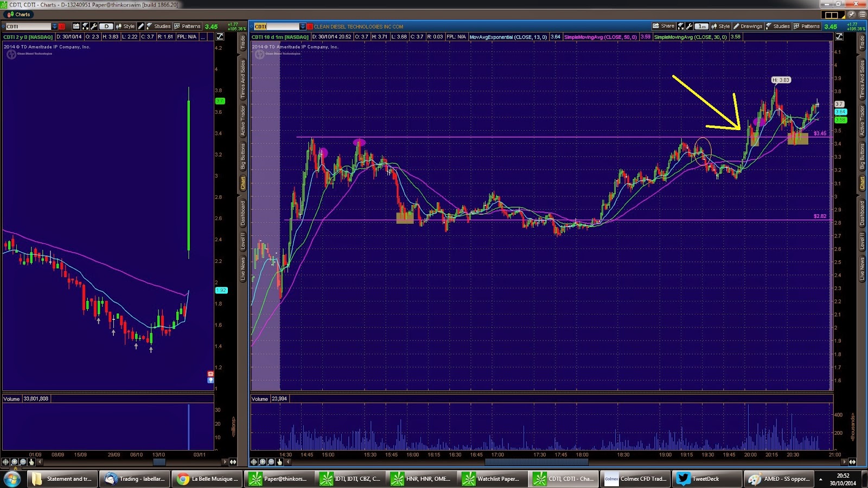Click SimpleMovingAvg (CLOSE, 50, 0) study label

click(x=601, y=37)
